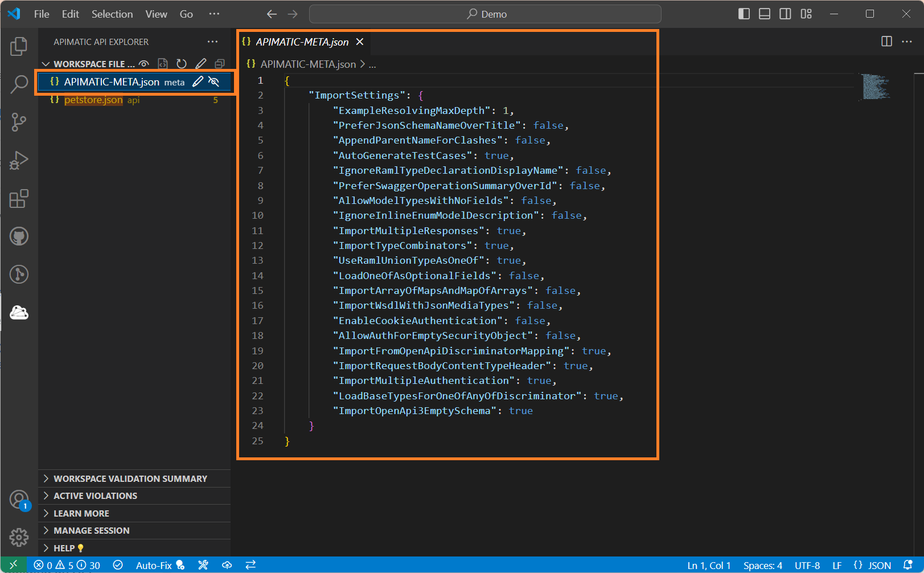This screenshot has height=573, width=924.
Task: Open the overflow menu after Go
Action: 214,14
